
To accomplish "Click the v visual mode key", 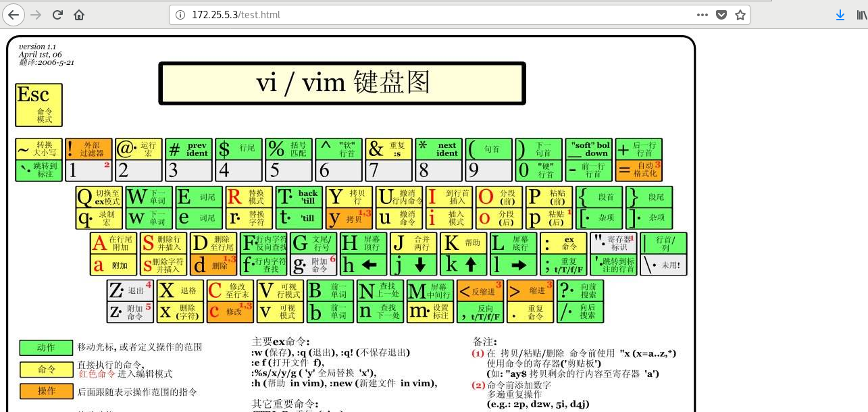I will [280, 312].
